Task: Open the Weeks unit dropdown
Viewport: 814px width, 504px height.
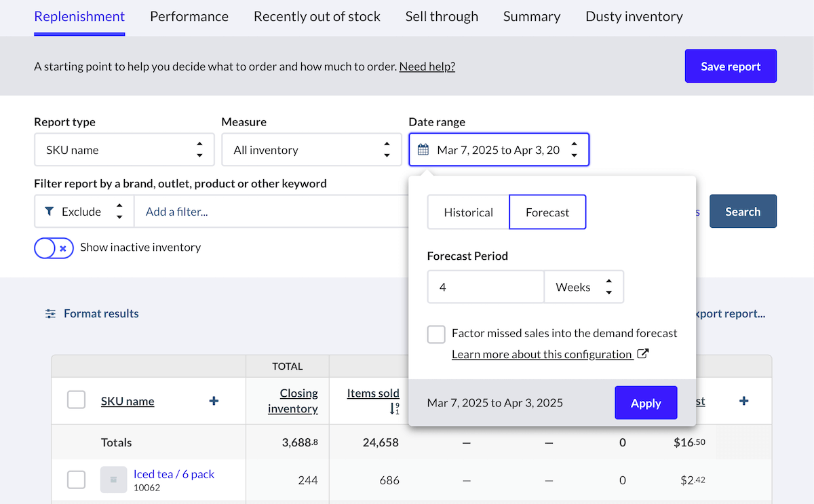Action: (x=584, y=287)
